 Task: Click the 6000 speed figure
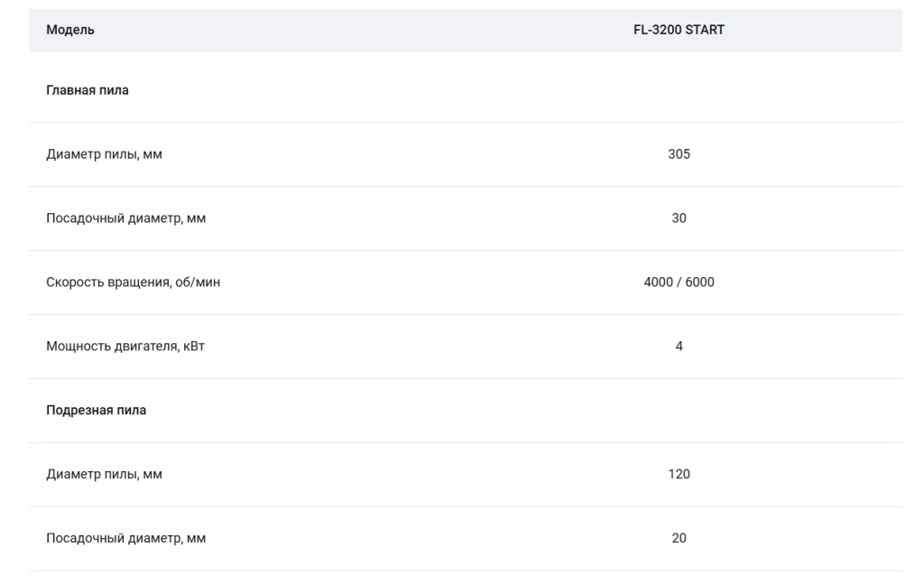tap(699, 283)
